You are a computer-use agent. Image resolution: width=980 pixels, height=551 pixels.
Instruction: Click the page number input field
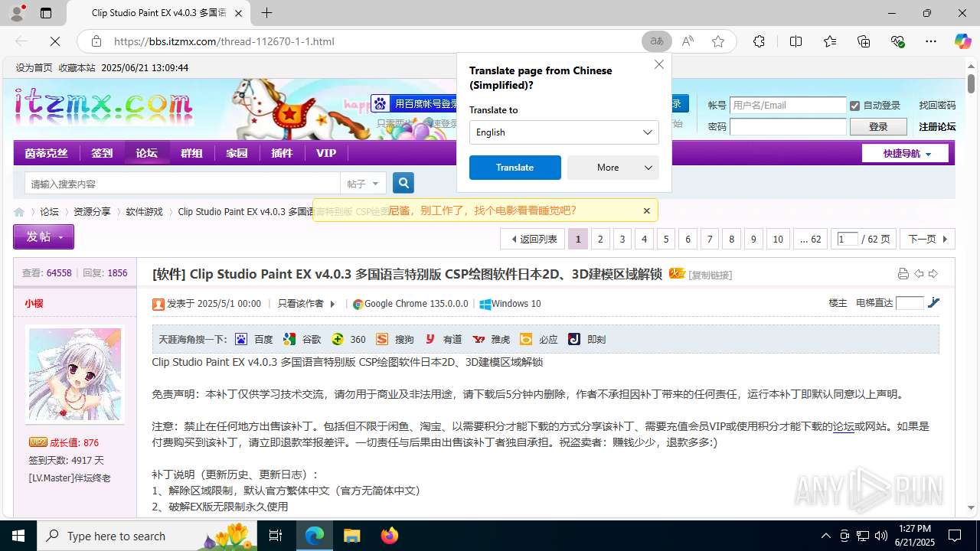[848, 240]
